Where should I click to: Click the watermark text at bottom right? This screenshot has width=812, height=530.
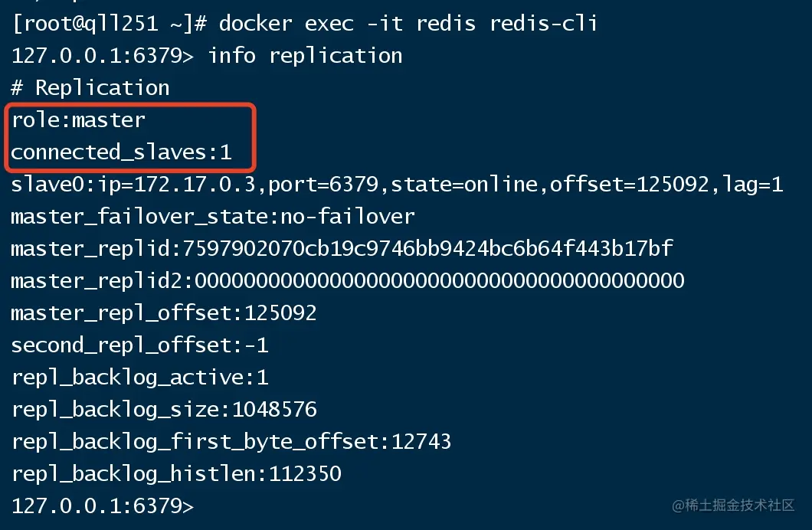point(734,505)
